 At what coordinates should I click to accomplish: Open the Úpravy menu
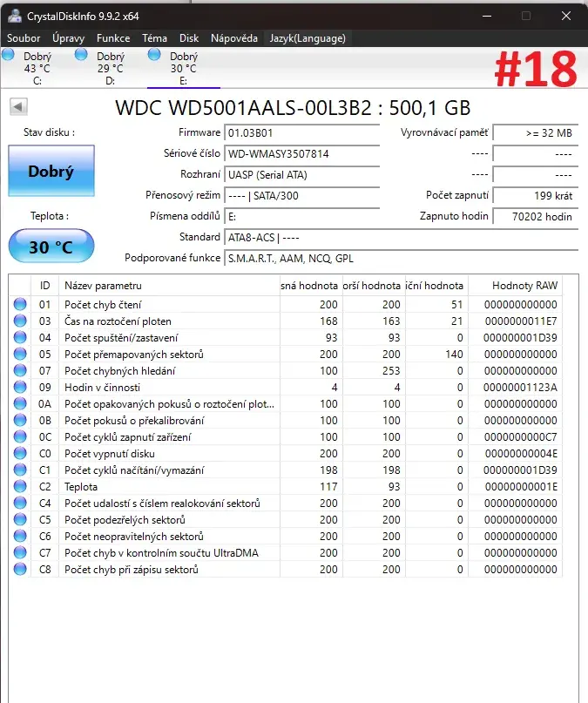pyautogui.click(x=68, y=38)
